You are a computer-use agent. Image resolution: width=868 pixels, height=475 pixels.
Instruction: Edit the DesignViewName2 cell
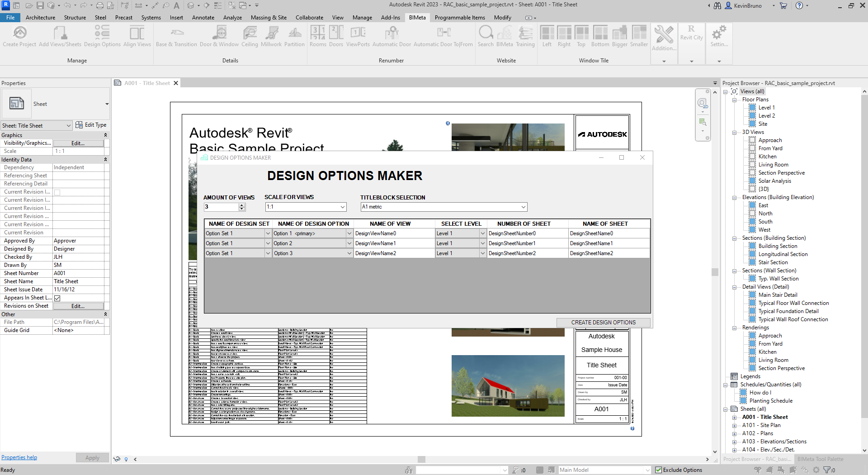[x=394, y=253]
